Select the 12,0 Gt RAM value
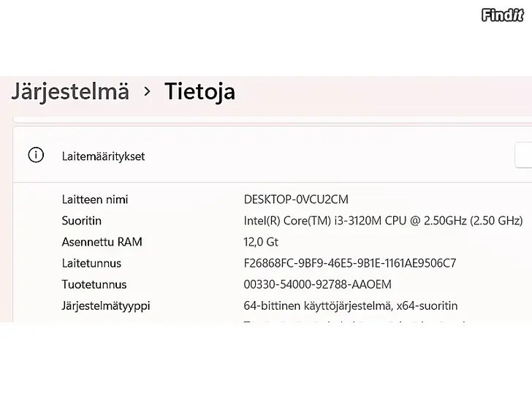 pyautogui.click(x=261, y=242)
